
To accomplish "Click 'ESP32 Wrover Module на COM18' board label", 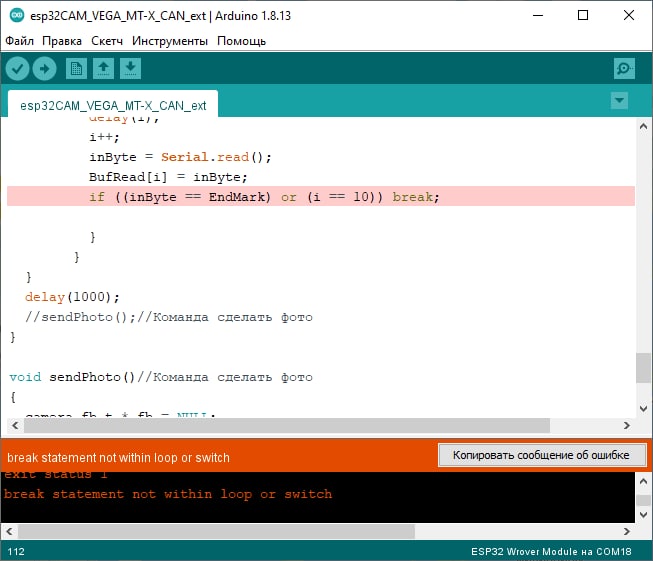I will pyautogui.click(x=551, y=551).
